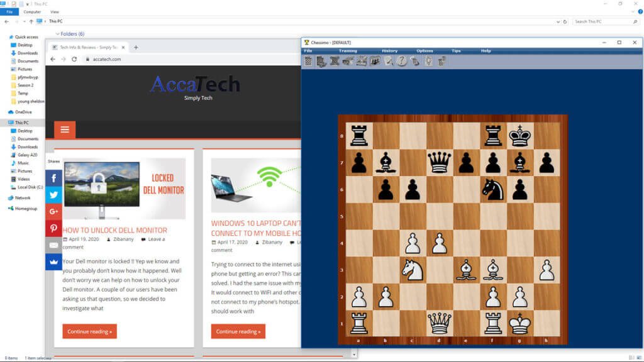Image resolution: width=644 pixels, height=362 pixels.
Task: Click the black rook on a8
Action: pyautogui.click(x=359, y=136)
